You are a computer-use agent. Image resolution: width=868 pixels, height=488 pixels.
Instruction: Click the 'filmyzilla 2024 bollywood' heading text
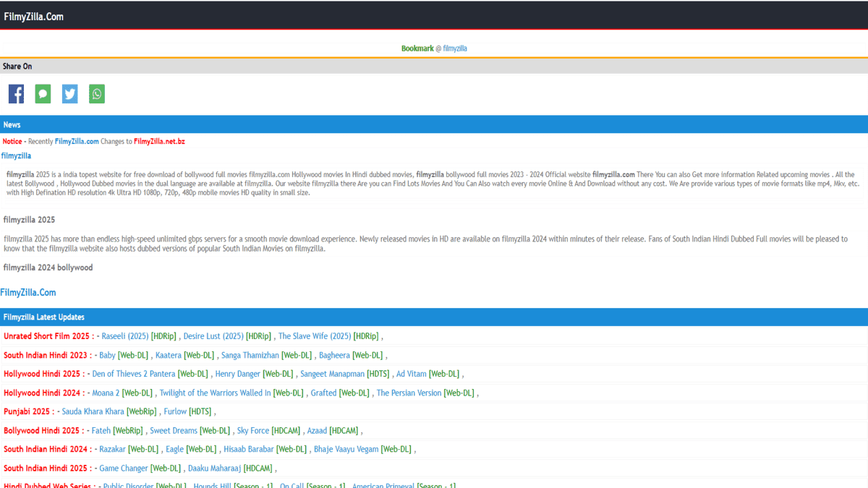(x=48, y=267)
